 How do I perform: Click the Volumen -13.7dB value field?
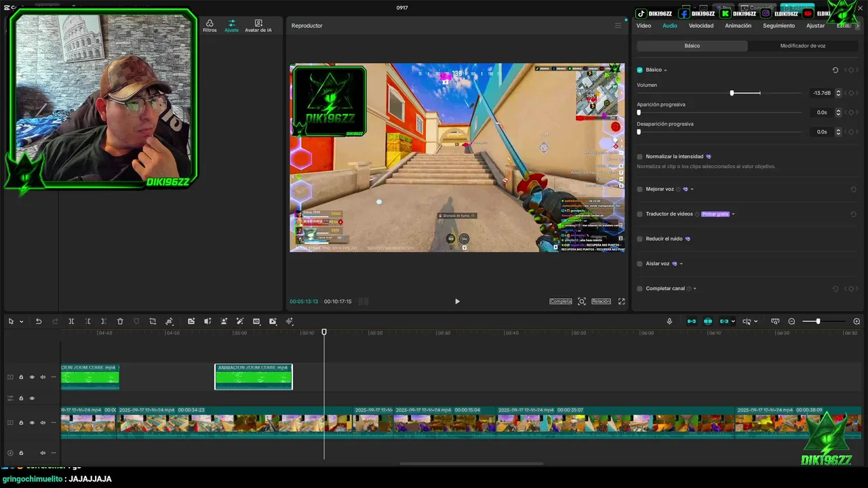(822, 93)
